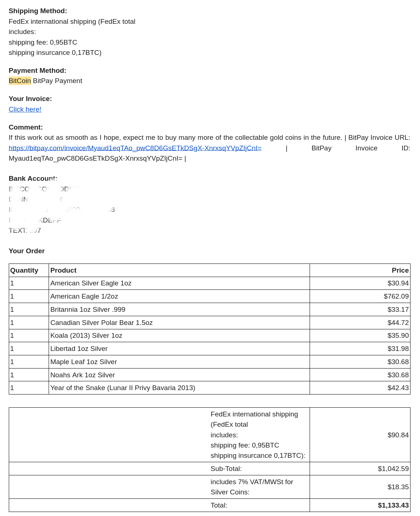Click 'Britannia 1oz Silver .999' product cell

point(179,310)
